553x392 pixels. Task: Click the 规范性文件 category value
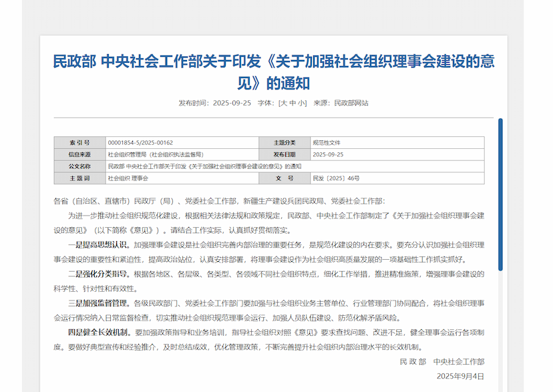point(327,142)
